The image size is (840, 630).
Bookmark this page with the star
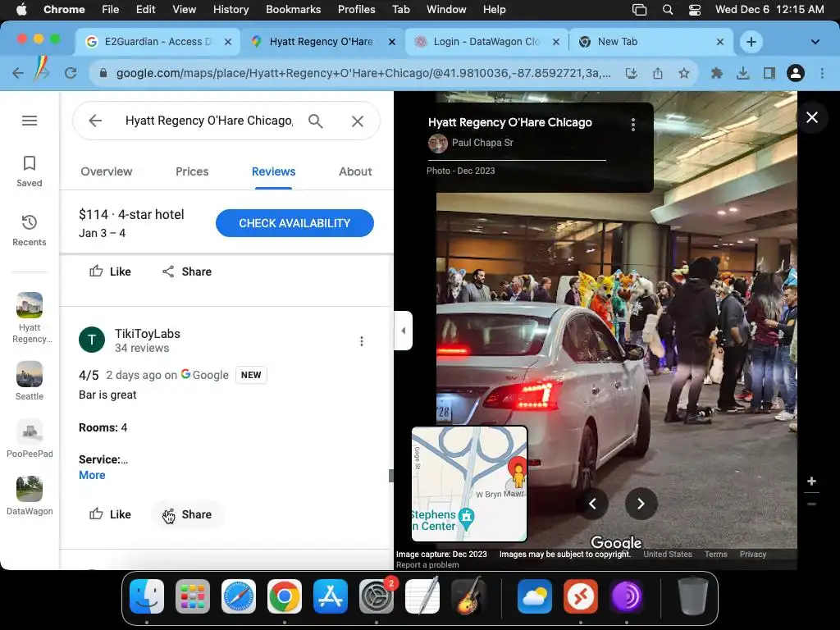684,73
